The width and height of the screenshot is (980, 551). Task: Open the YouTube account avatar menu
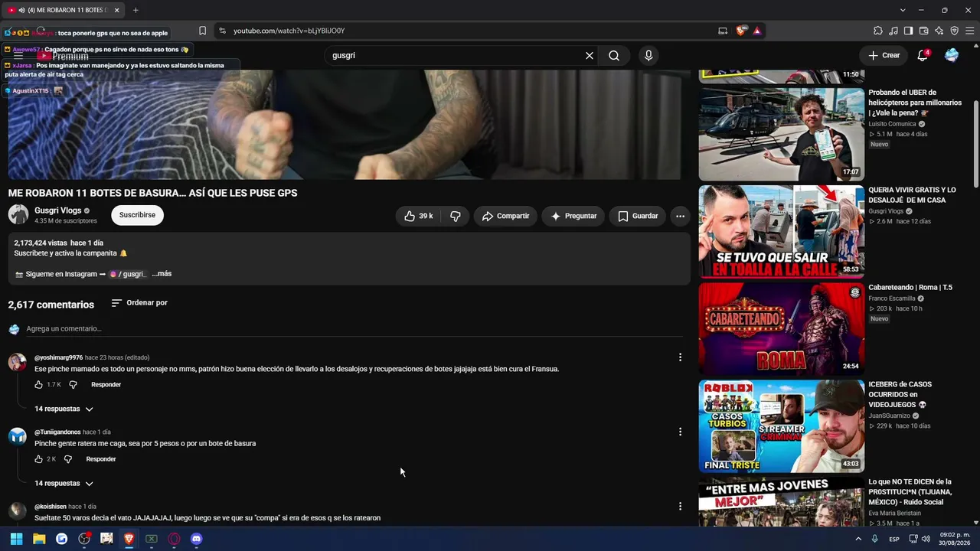tap(952, 55)
